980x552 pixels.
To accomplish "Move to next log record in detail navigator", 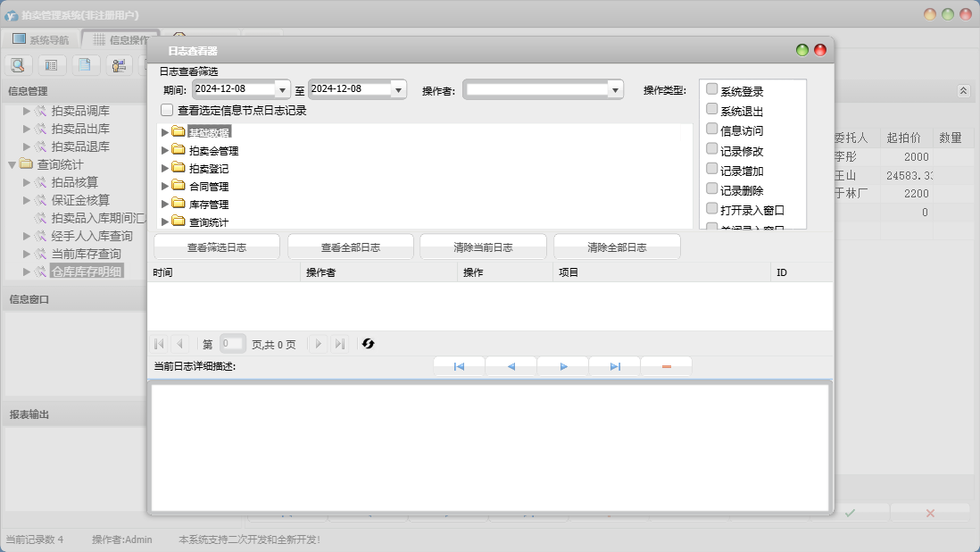I will pos(562,366).
